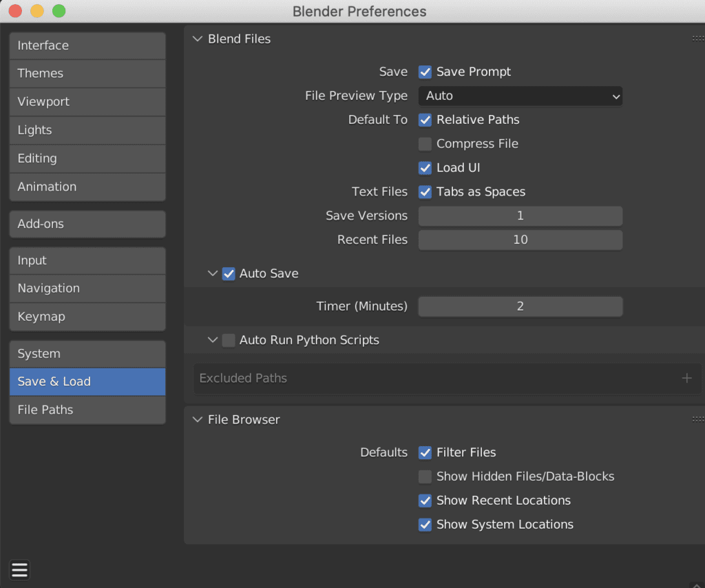Enable Show Hidden Files/Data-Blocks
Image resolution: width=705 pixels, height=588 pixels.
(x=425, y=476)
